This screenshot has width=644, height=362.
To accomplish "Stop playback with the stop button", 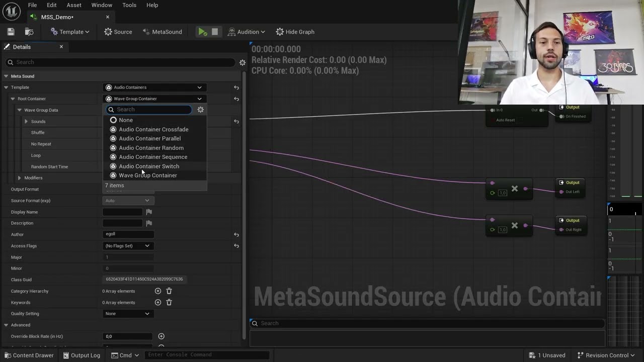I will click(215, 32).
